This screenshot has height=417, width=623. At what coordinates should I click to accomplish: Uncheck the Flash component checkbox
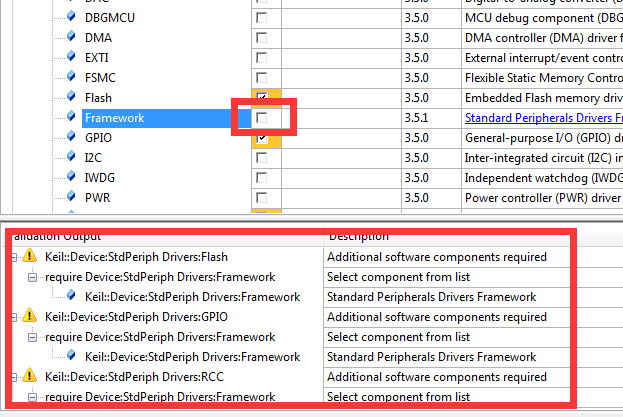click(261, 97)
